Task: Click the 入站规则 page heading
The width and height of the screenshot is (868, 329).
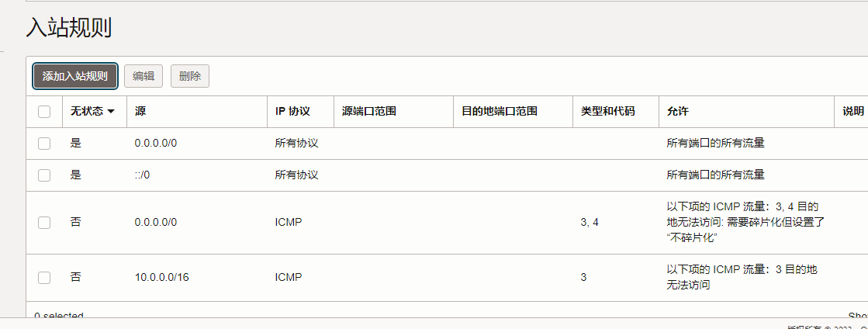Action: click(x=69, y=29)
